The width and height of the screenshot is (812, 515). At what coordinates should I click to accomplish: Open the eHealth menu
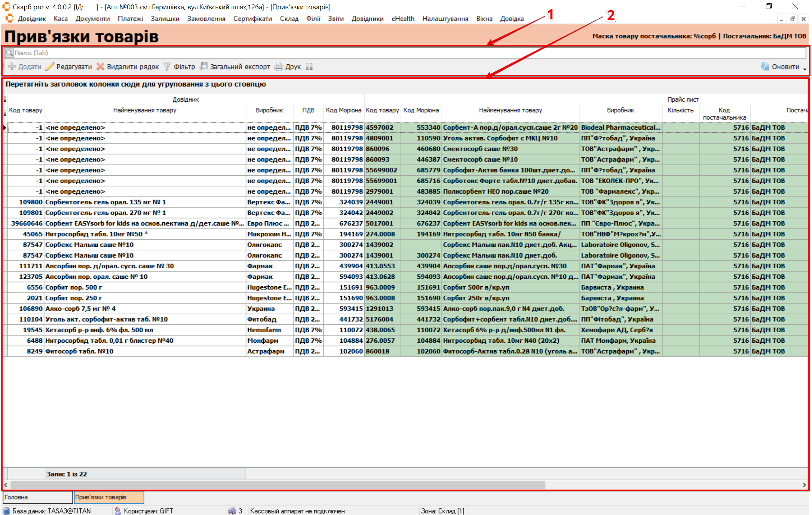[x=402, y=19]
